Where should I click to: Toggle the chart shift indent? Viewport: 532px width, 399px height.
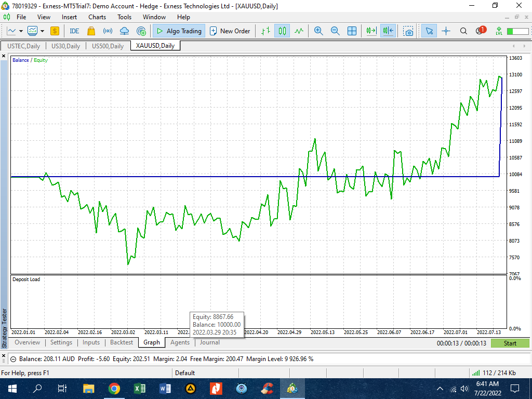387,31
